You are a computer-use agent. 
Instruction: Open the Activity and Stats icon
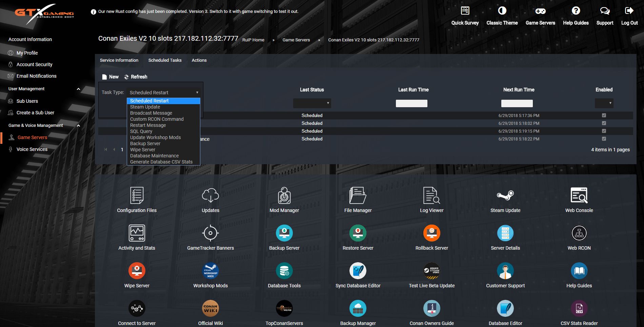[137, 233]
